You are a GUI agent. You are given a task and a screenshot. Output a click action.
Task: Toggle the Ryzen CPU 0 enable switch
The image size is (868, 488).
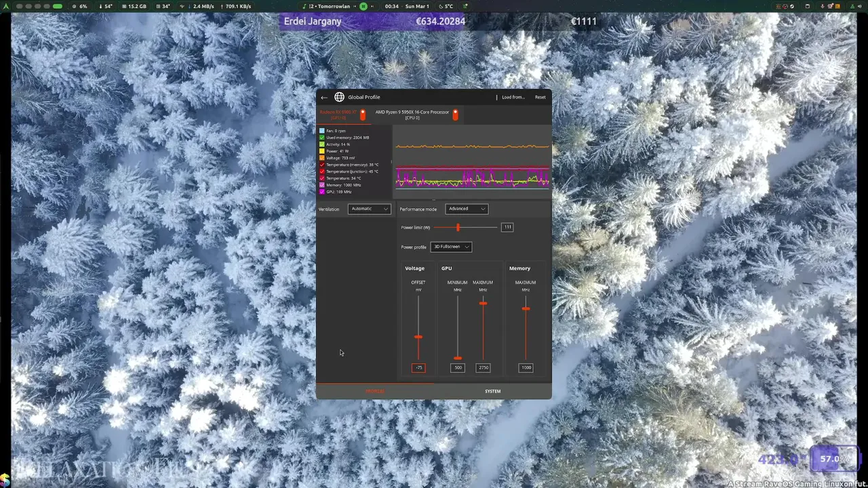click(x=455, y=115)
